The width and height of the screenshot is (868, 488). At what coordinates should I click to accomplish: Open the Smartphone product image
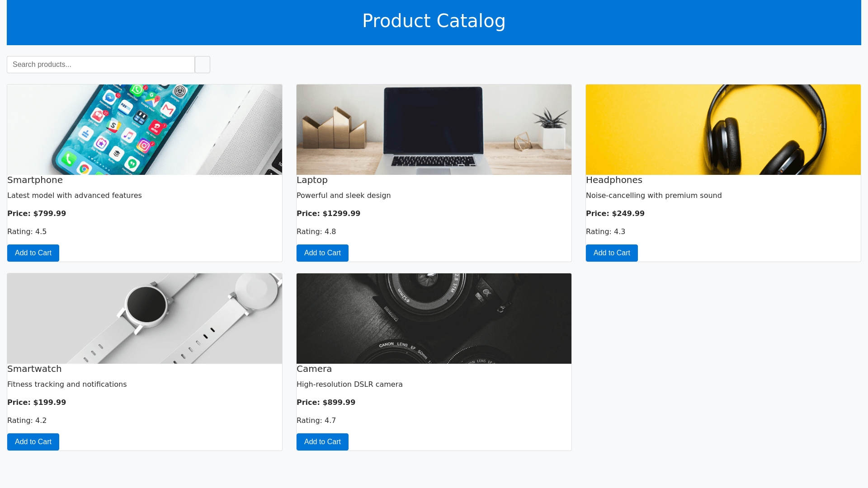coord(145,130)
